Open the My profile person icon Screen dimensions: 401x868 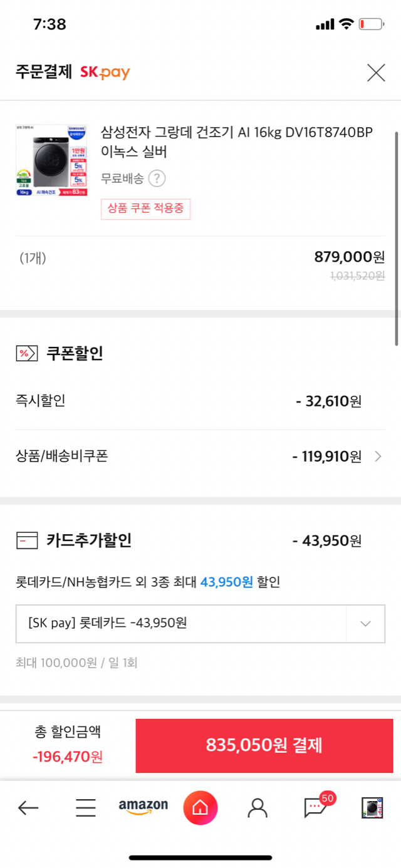pyautogui.click(x=258, y=808)
